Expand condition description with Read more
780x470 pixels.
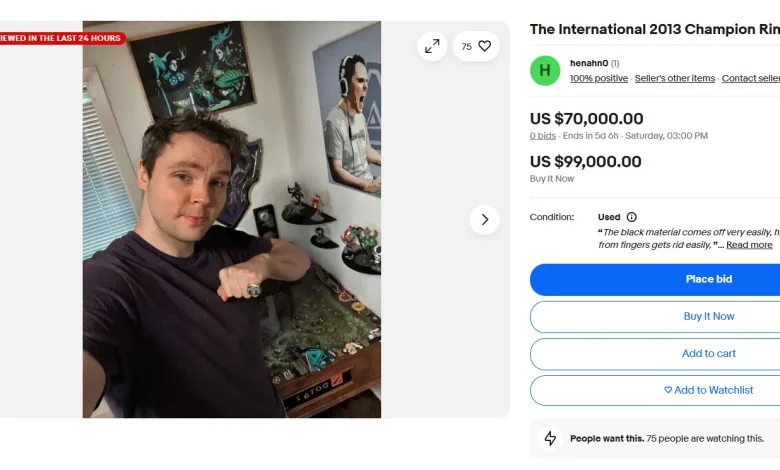[749, 245]
